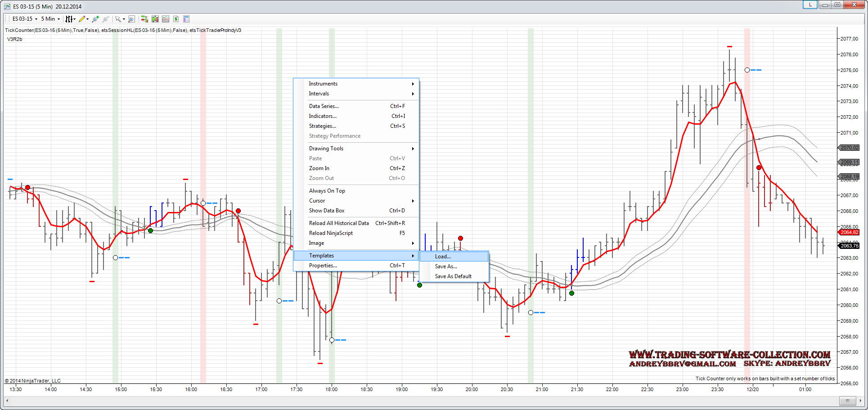Click the properties panel toolbar icon
The height and width of the screenshot is (410, 868).
click(x=186, y=19)
